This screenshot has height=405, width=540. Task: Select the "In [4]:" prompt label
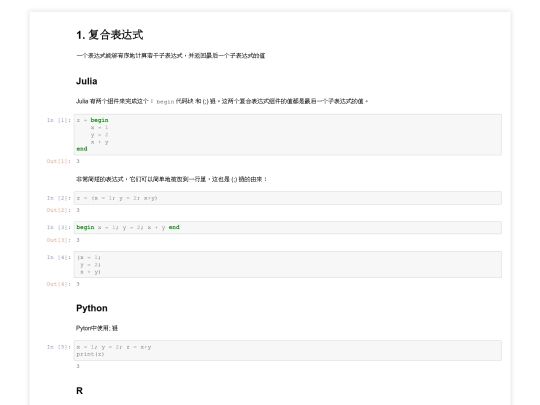pyautogui.click(x=59, y=257)
